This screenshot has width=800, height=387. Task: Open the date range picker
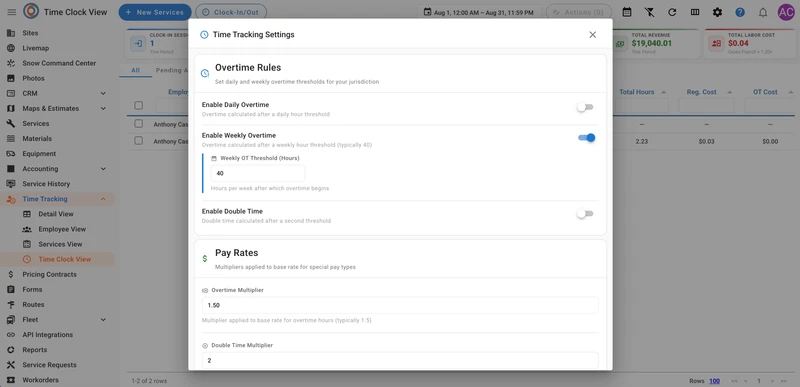(x=479, y=12)
